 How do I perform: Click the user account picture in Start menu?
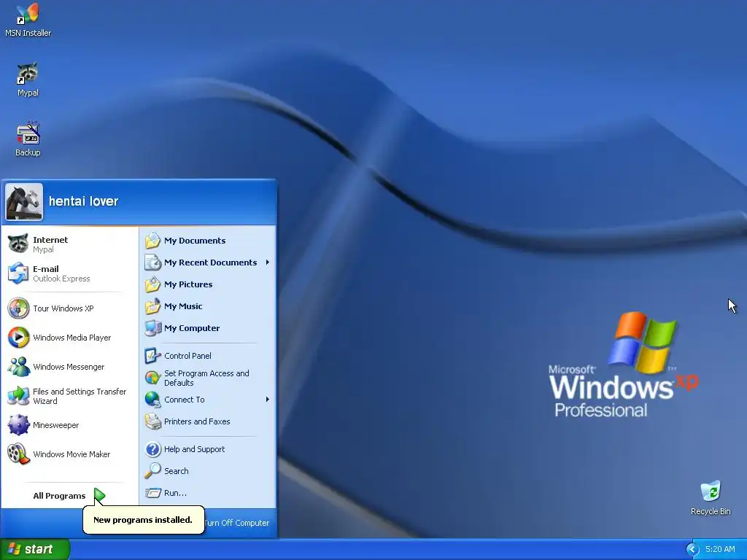coord(24,202)
